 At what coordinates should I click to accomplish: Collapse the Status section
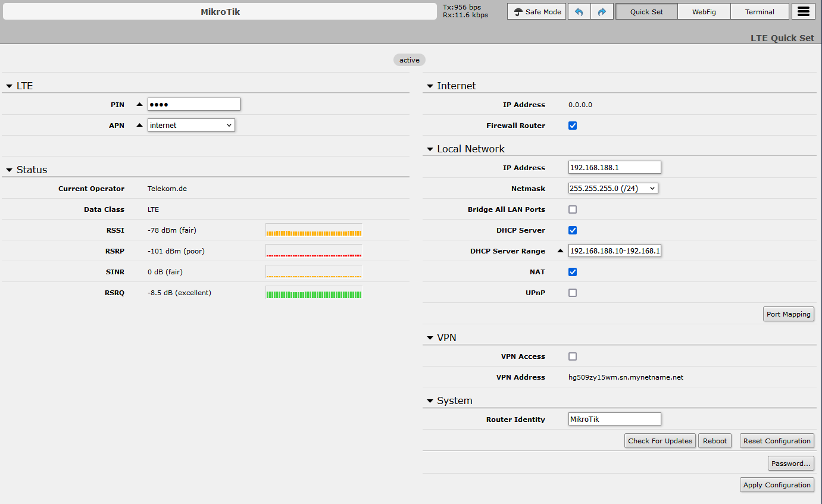[10, 170]
